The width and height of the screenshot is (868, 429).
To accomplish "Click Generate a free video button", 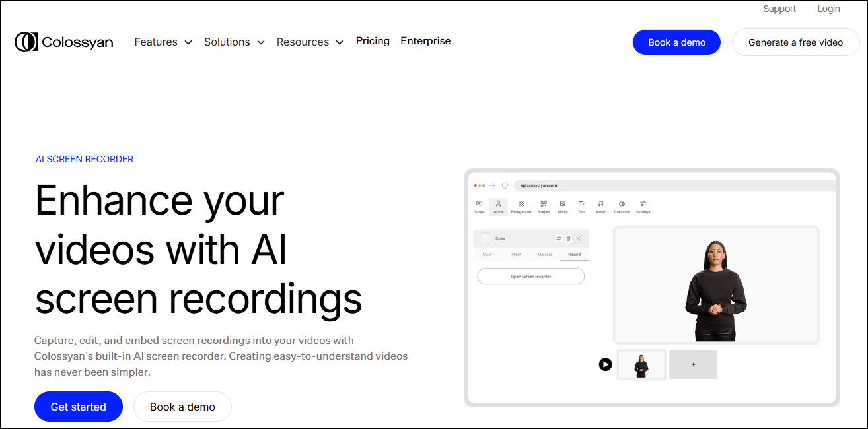I will [x=796, y=42].
